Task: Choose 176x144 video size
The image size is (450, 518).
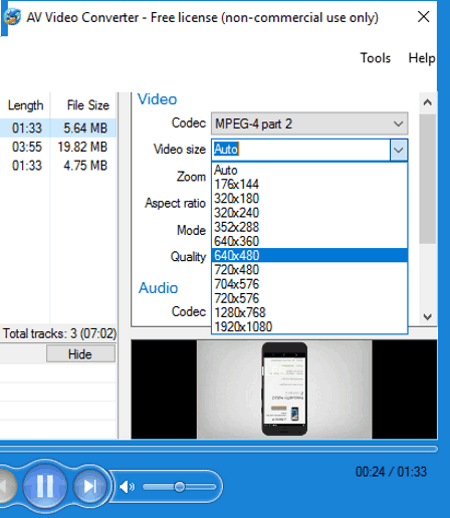Action: tap(309, 184)
